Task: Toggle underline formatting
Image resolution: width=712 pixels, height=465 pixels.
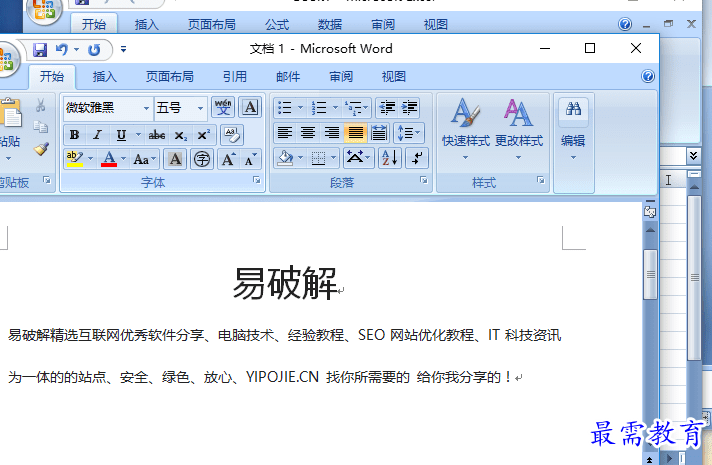Action: [x=121, y=135]
